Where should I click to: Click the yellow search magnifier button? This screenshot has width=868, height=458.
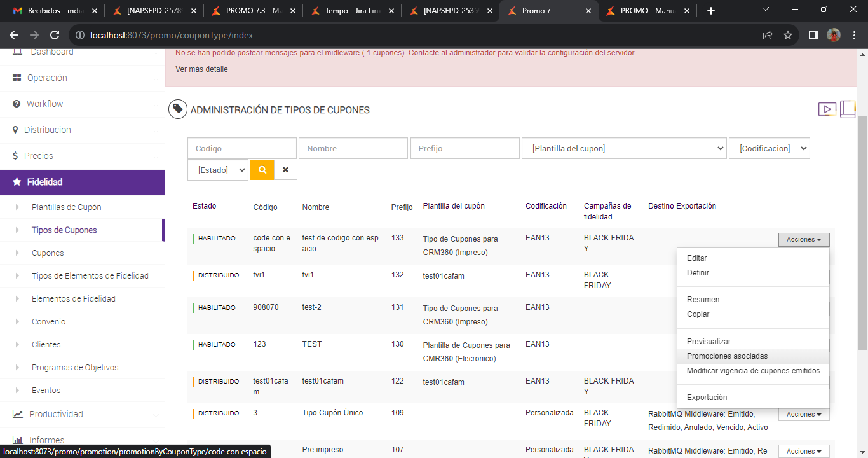(x=262, y=170)
